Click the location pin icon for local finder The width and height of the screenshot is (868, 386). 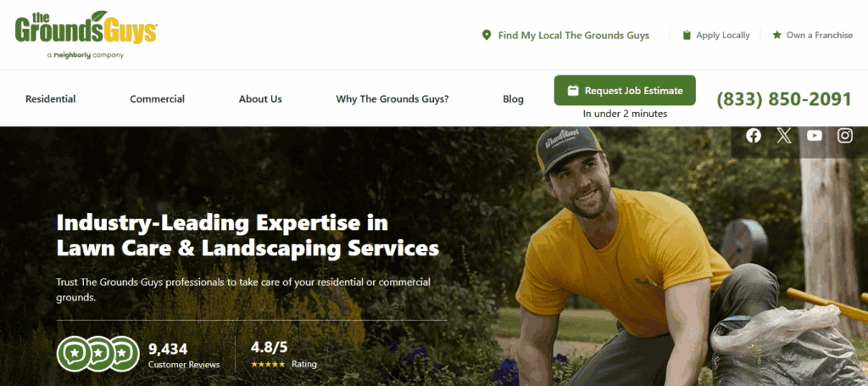[487, 36]
